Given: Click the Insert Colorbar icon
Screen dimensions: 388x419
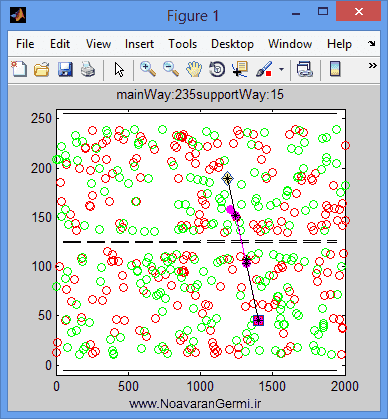Looking at the screenshot, I should [335, 69].
